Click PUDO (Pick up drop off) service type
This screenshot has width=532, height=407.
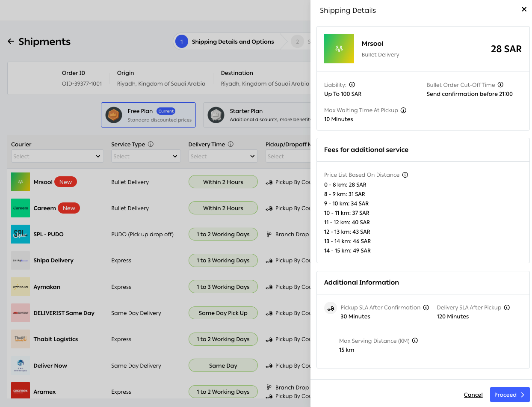click(x=142, y=234)
